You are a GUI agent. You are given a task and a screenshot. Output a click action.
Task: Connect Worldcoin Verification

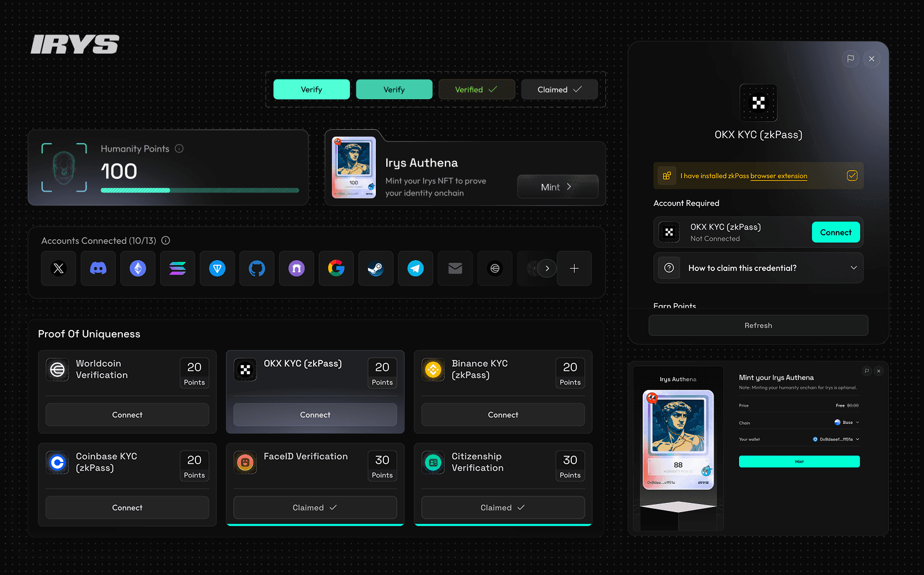tap(127, 415)
